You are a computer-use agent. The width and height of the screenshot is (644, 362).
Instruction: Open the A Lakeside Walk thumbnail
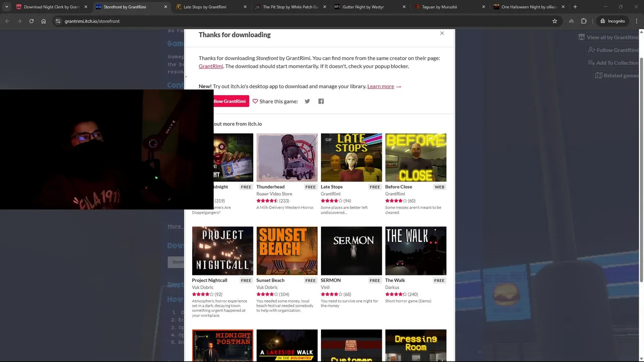pyautogui.click(x=287, y=345)
